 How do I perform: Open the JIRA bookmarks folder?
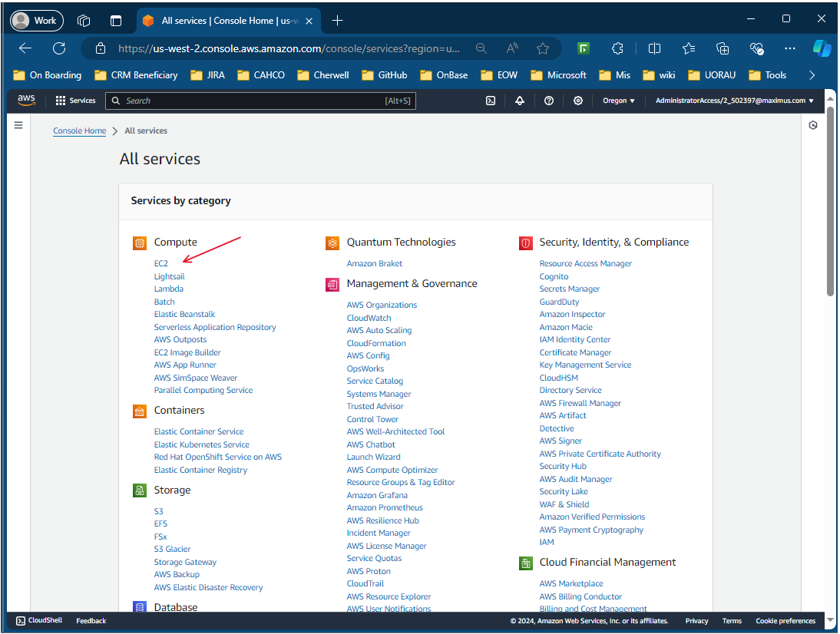210,75
